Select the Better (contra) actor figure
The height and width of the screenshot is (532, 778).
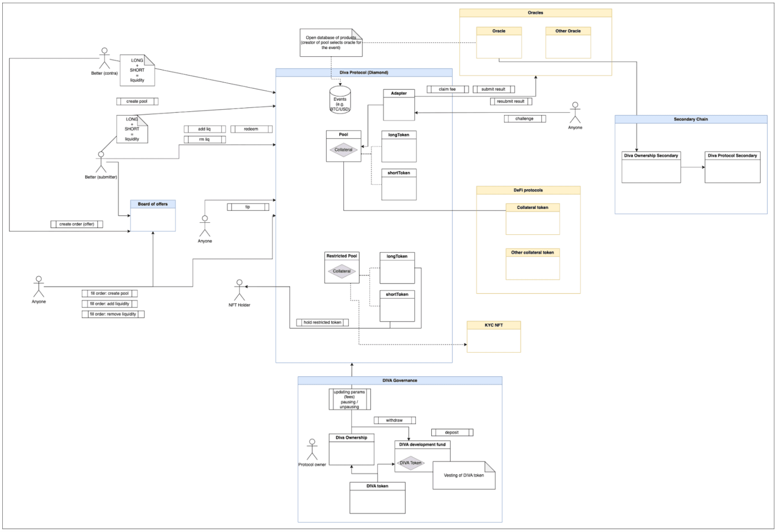click(x=104, y=59)
